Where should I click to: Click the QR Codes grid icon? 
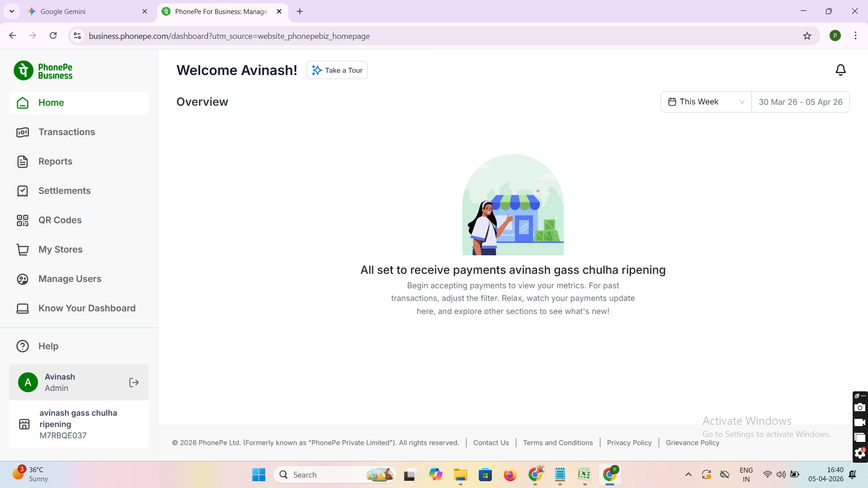23,221
